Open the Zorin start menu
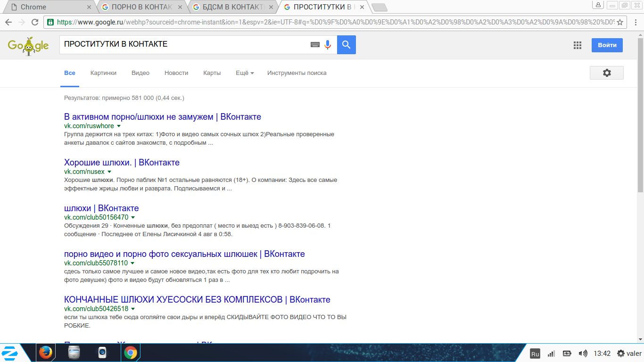The image size is (644, 362). coord(10,353)
